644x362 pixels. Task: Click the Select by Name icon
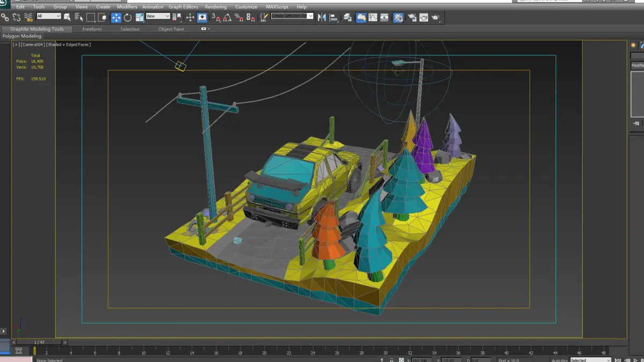click(x=79, y=18)
